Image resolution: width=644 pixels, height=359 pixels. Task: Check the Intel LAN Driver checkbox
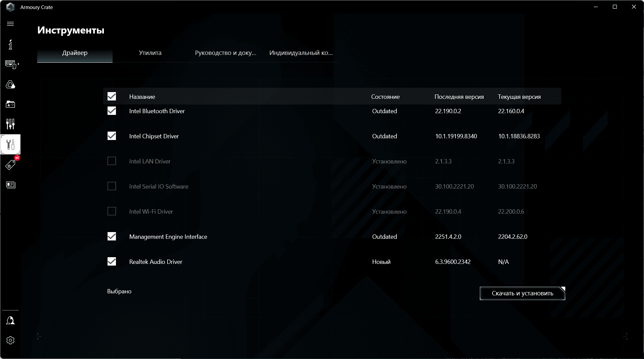(x=112, y=161)
